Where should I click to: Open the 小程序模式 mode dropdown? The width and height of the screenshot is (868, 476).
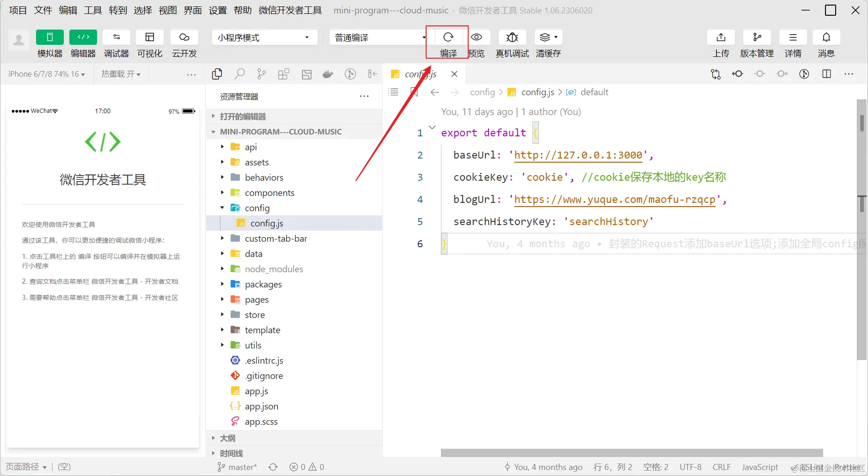pos(264,37)
